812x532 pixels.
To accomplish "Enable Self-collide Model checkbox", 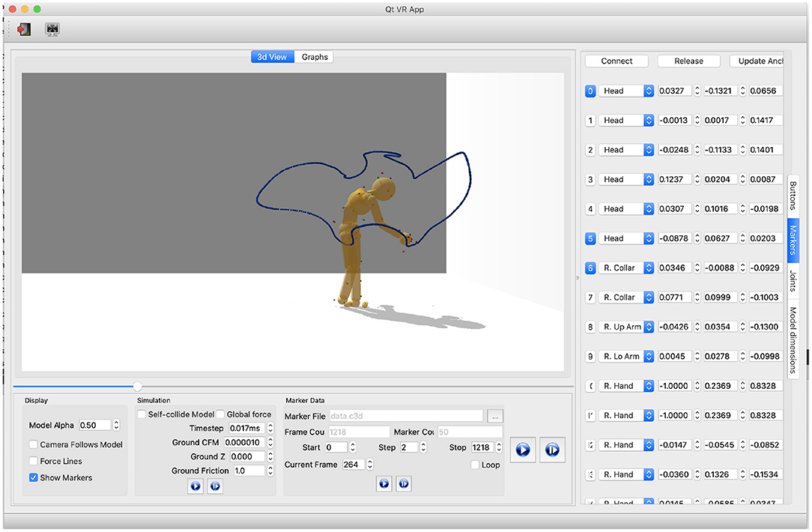I will (142, 414).
